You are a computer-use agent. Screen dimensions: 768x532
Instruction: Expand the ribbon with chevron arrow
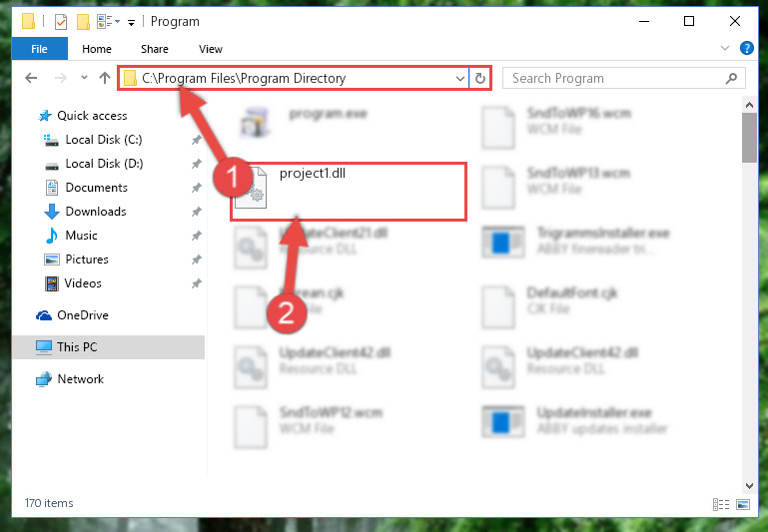click(725, 48)
